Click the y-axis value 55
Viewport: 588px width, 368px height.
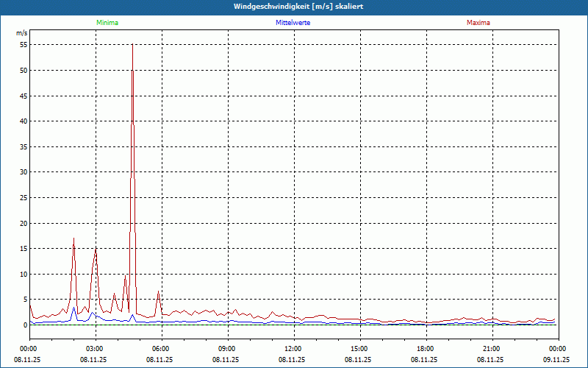click(x=24, y=45)
